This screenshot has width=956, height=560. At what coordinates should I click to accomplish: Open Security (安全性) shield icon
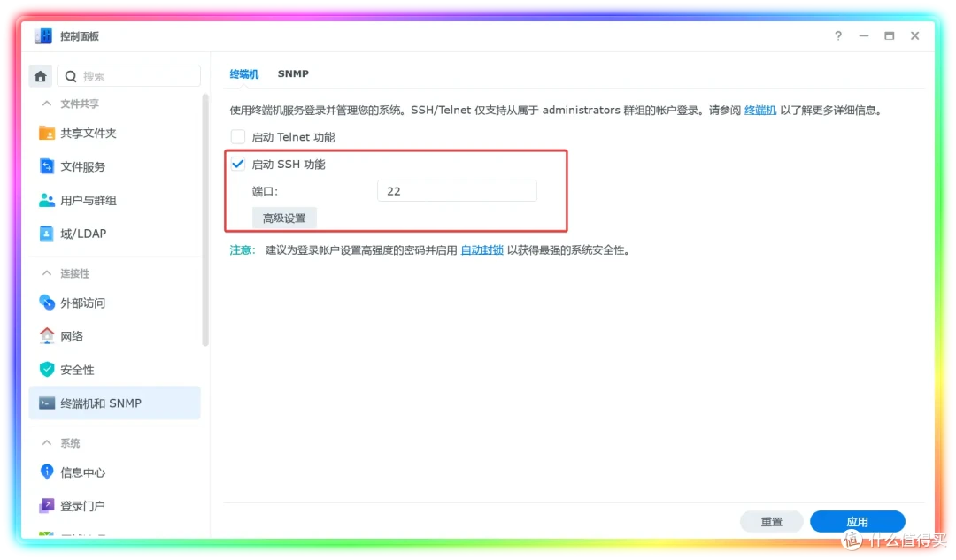click(46, 369)
